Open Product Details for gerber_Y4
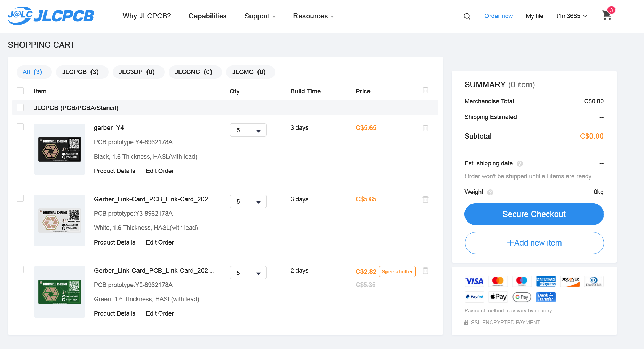Viewport: 644px width, 349px height. point(114,171)
